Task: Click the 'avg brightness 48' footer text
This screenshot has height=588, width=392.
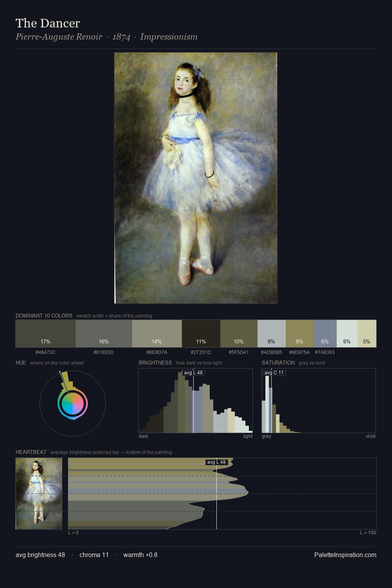Action: 40,555
